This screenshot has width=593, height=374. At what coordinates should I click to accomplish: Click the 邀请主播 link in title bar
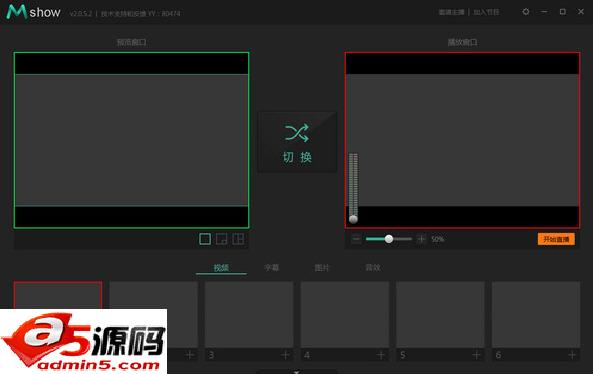point(451,12)
